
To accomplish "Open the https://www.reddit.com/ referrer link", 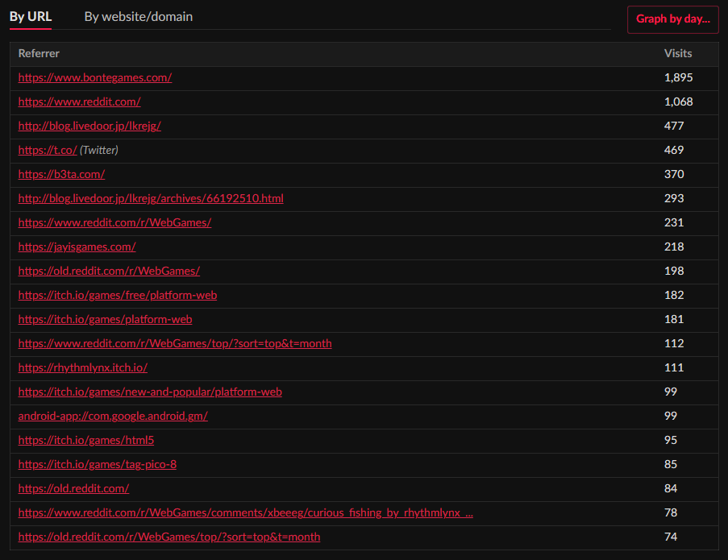I will pos(79,102).
